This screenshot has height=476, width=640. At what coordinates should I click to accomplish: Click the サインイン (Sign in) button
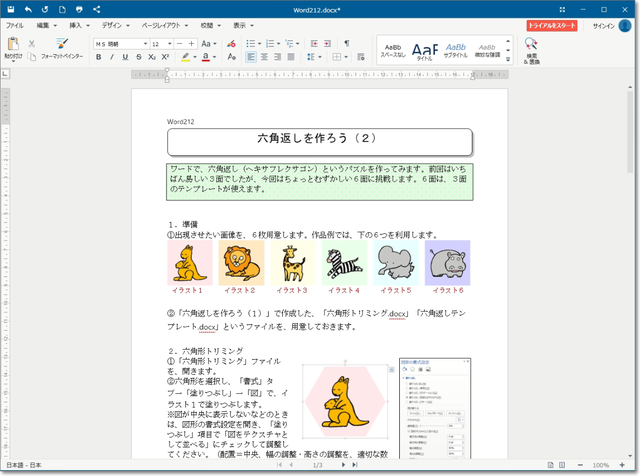coord(603,24)
